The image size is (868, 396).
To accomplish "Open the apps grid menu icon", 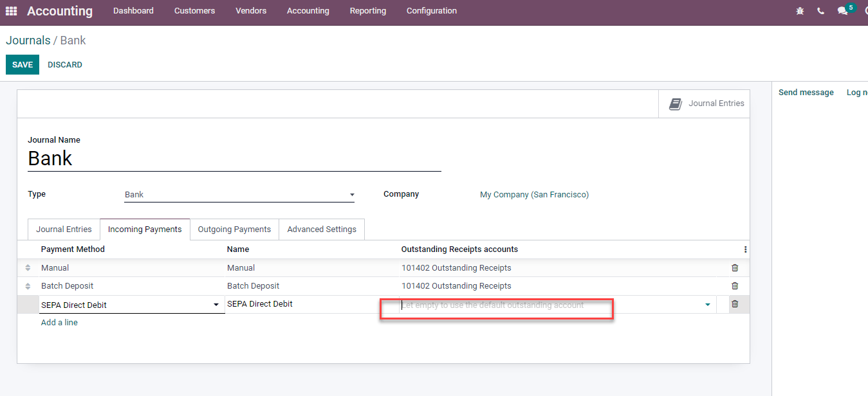I will pyautogui.click(x=11, y=10).
